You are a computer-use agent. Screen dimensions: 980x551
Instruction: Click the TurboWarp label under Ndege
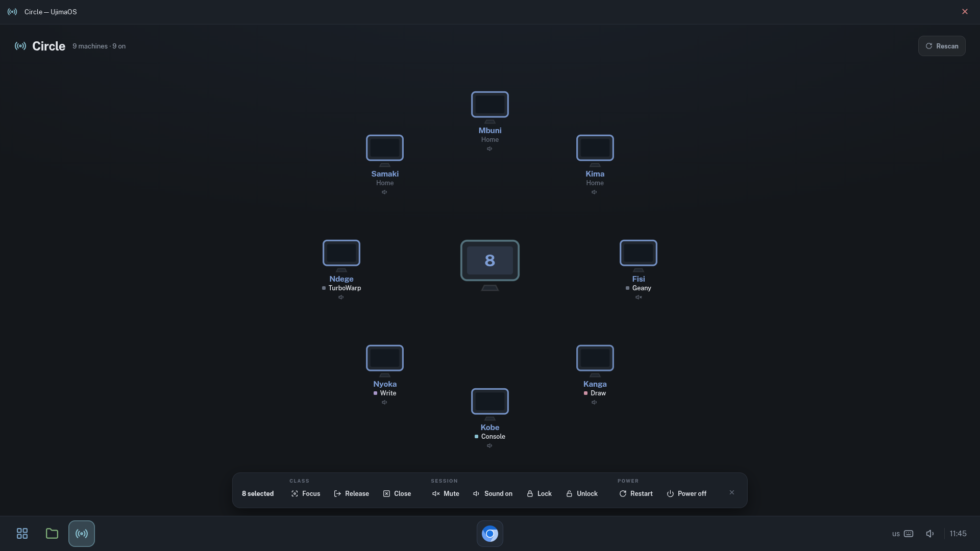pyautogui.click(x=345, y=288)
